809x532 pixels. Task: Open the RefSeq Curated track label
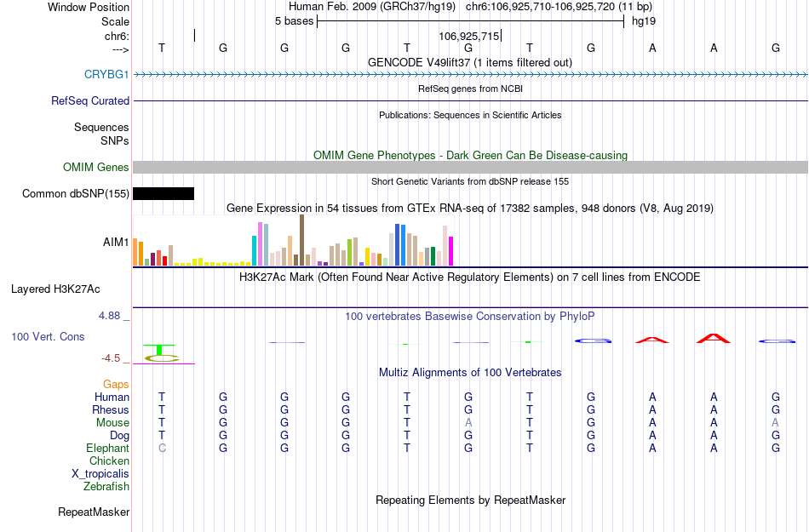89,101
